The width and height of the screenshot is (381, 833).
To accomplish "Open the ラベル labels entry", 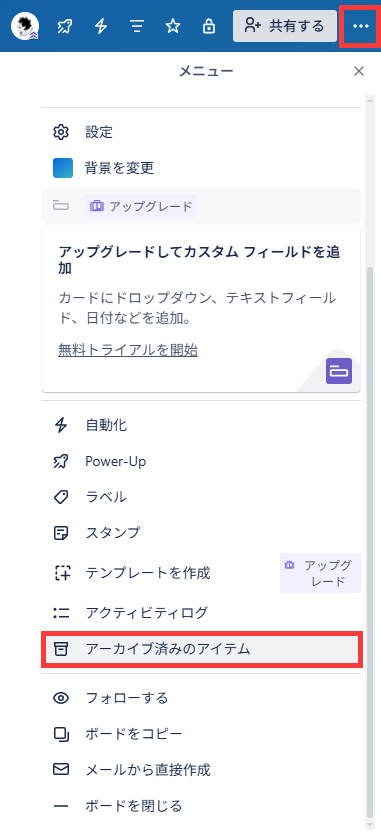I will (x=201, y=497).
